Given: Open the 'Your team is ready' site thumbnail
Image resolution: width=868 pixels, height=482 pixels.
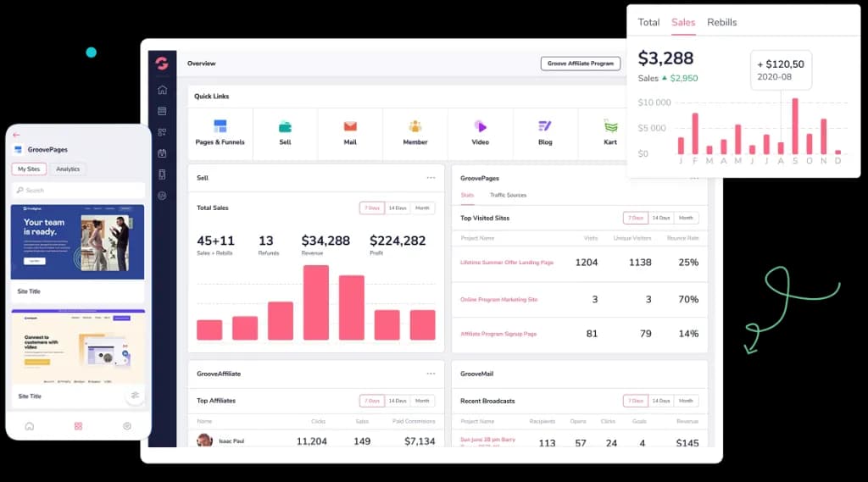Looking at the screenshot, I should pyautogui.click(x=77, y=241).
